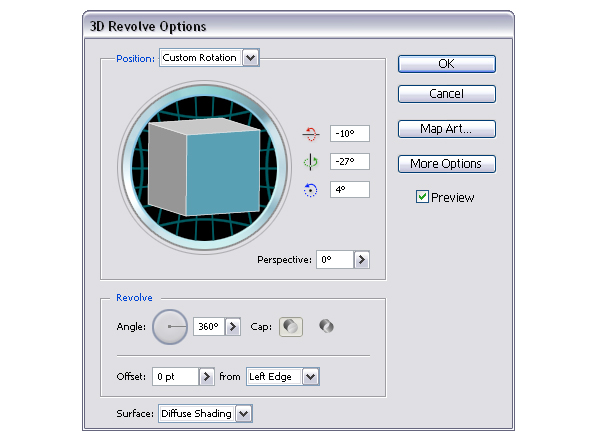
Task: Expand the Offset value arrow
Action: coord(207,377)
